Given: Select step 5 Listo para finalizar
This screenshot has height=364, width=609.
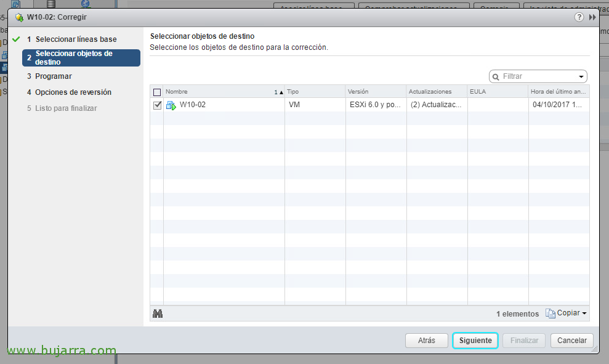Looking at the screenshot, I should click(62, 108).
